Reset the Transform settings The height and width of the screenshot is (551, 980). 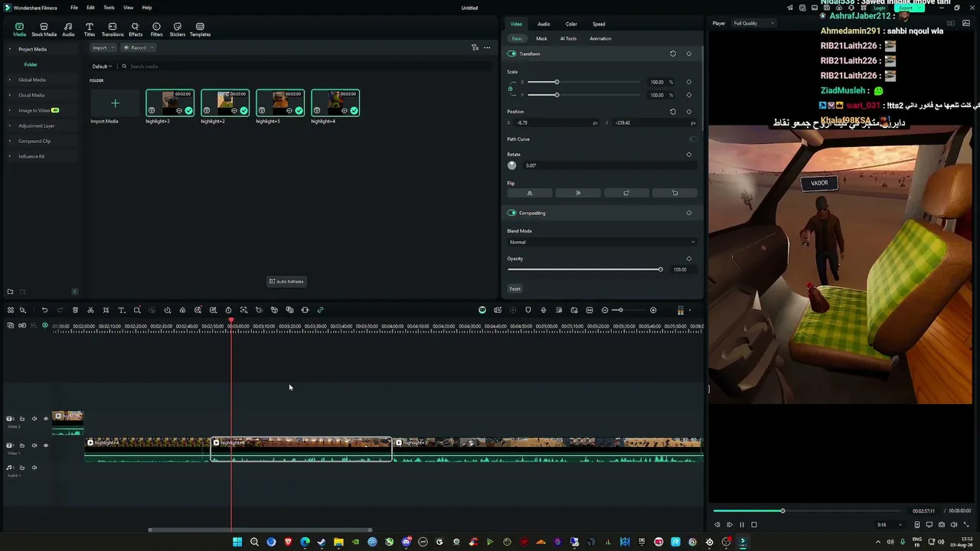(x=673, y=54)
